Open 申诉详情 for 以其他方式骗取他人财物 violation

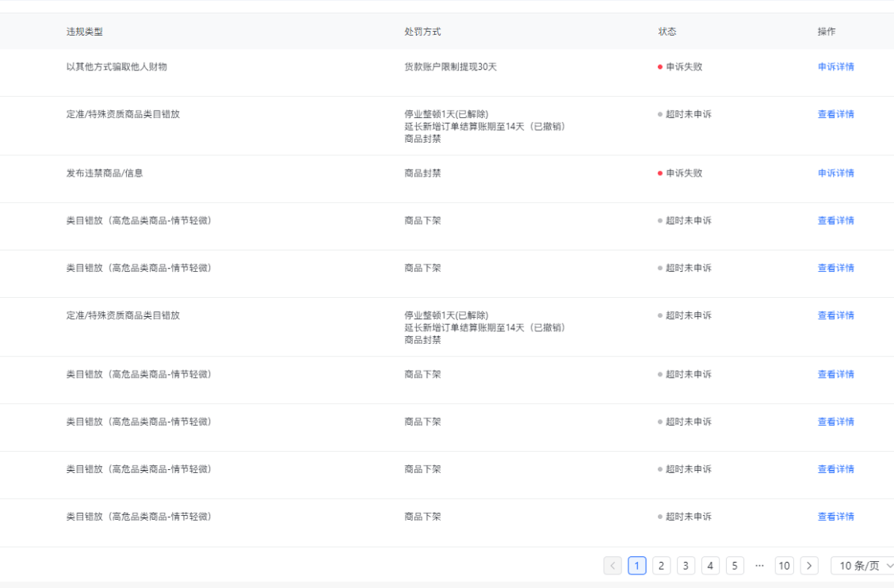click(835, 67)
